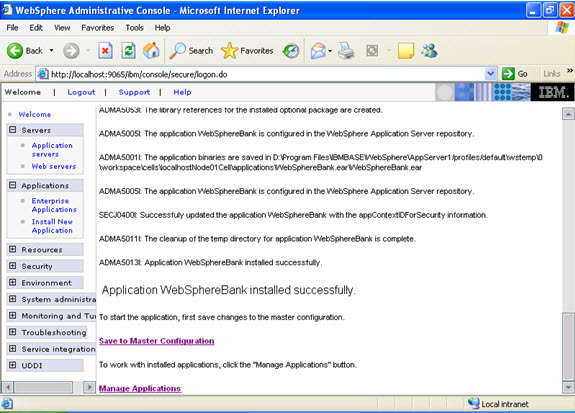This screenshot has height=413, width=575.
Task: Click the page icon in address bar
Action: (x=43, y=74)
